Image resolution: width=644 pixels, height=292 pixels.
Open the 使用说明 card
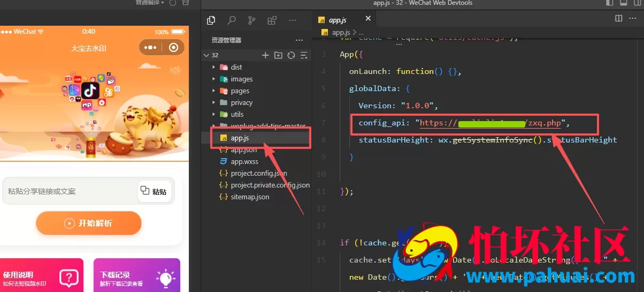pos(42,275)
